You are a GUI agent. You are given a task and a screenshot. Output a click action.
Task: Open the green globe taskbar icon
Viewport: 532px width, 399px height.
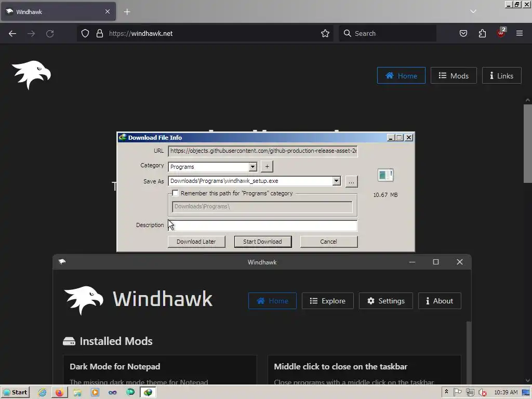[130, 393]
